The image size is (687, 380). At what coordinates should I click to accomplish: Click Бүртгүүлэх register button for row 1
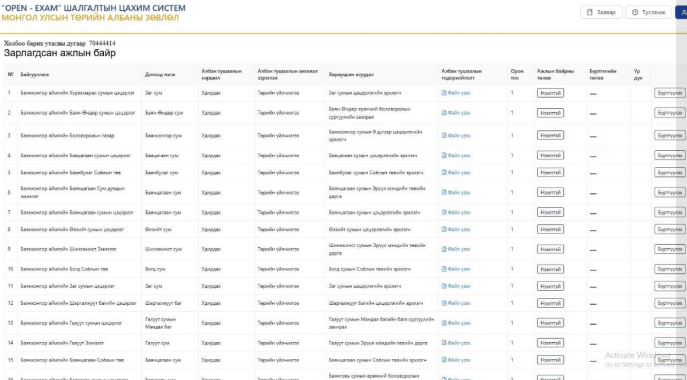(670, 93)
